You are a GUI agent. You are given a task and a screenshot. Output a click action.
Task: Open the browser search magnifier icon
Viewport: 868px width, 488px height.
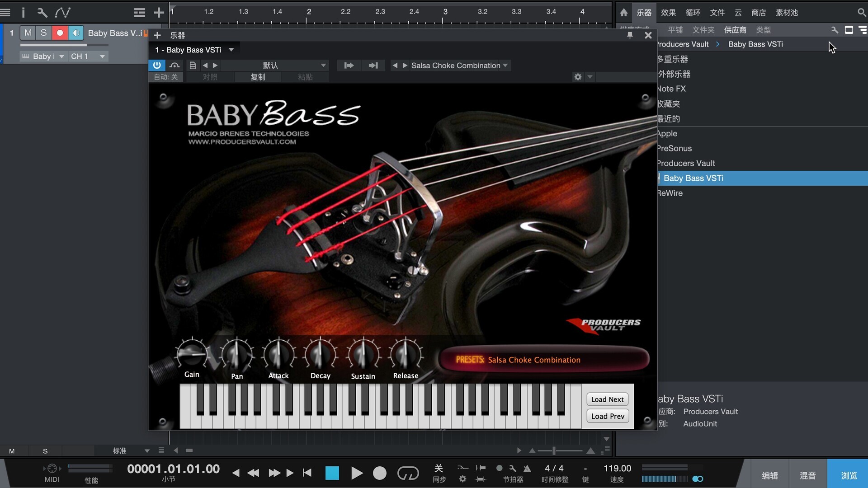tap(861, 13)
